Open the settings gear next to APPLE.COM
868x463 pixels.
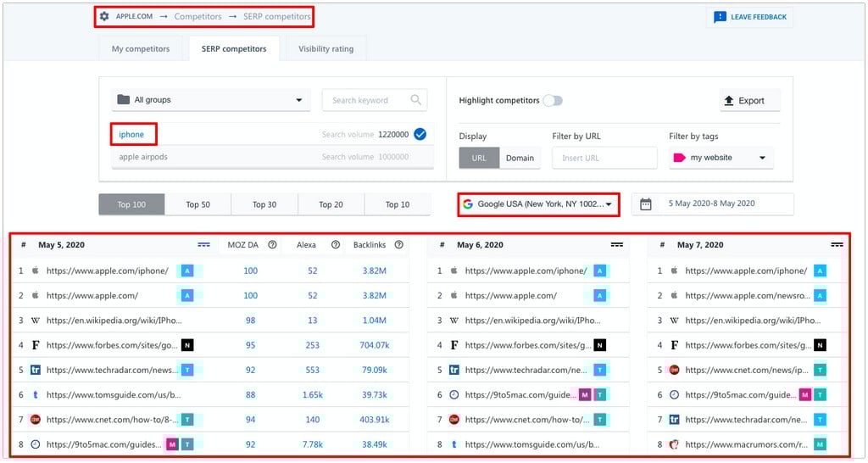click(x=104, y=17)
